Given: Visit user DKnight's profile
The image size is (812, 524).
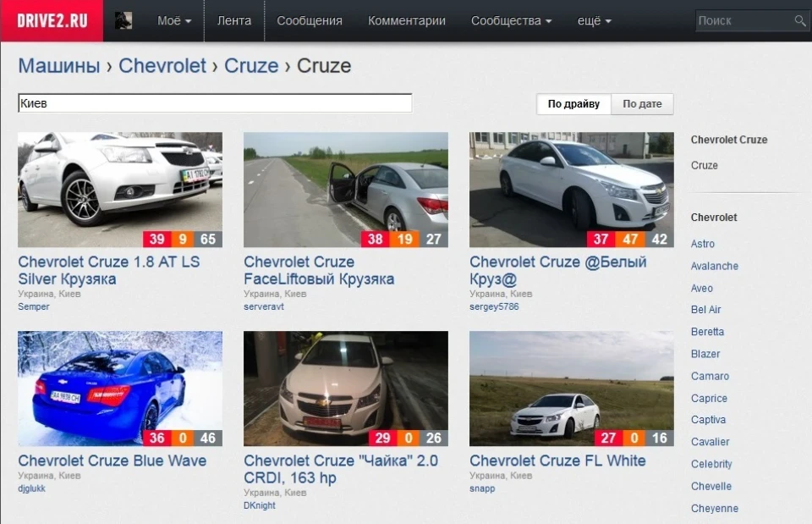Looking at the screenshot, I should tap(260, 505).
